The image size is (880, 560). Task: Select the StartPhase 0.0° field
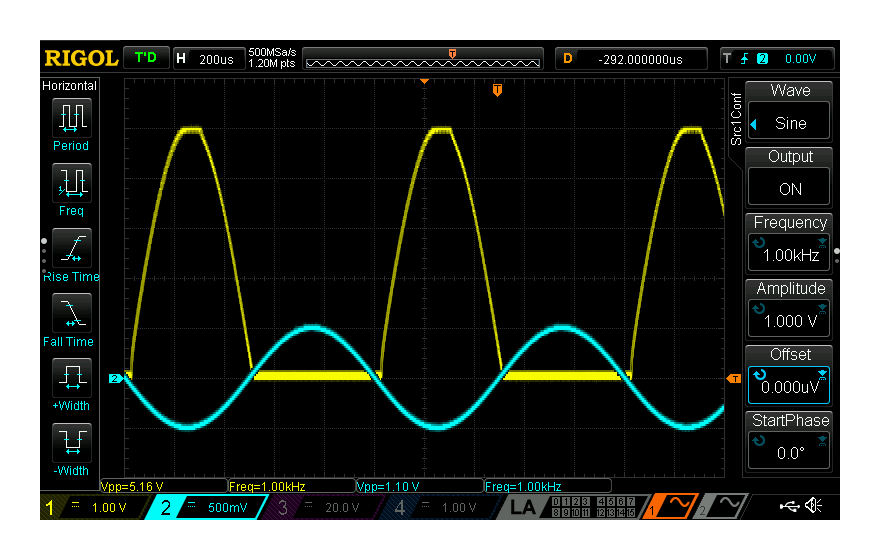(789, 452)
